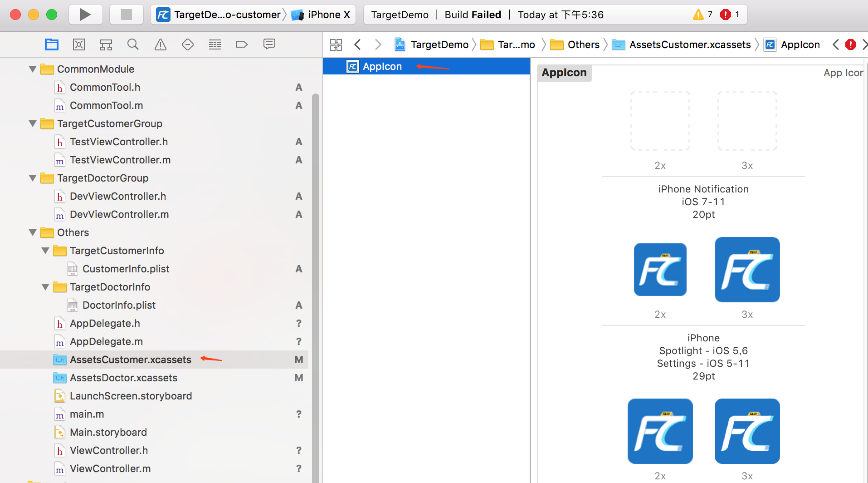Click the Tar...mo folder breadcrumb

[x=508, y=44]
